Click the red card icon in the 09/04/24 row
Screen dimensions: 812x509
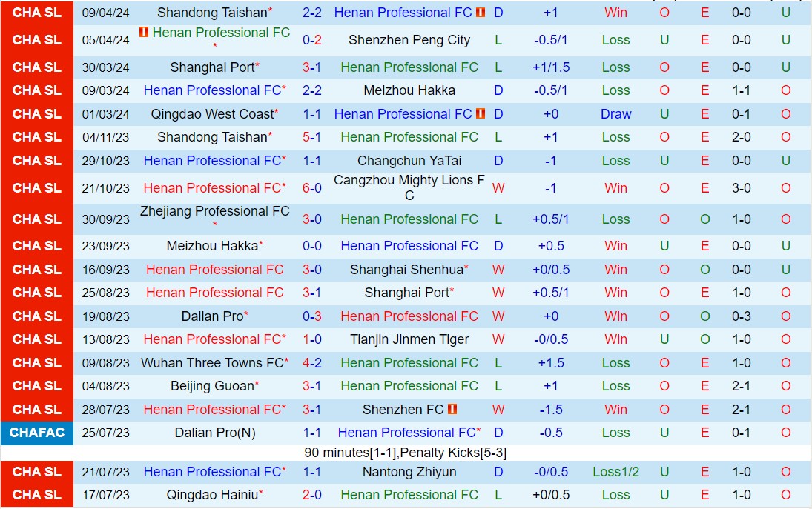(x=481, y=13)
